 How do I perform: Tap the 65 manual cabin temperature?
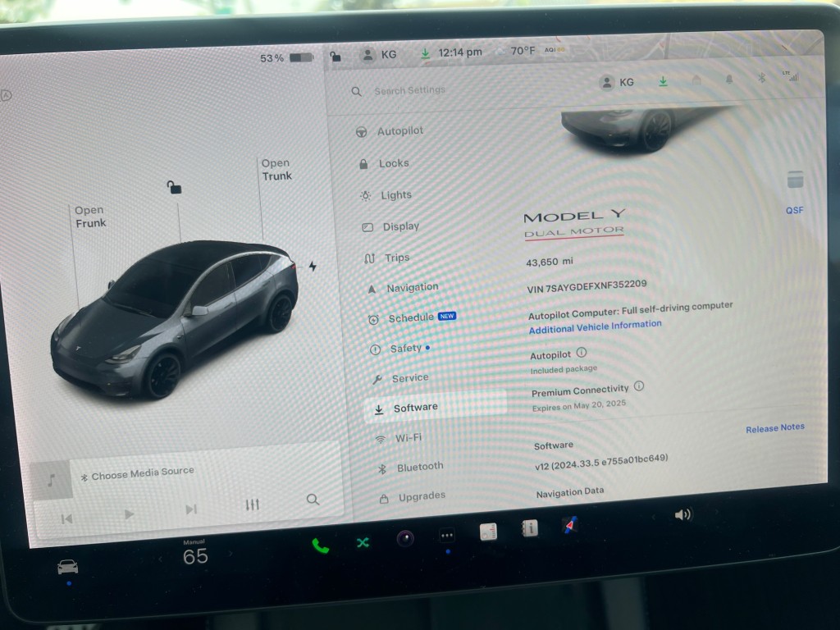tap(195, 557)
